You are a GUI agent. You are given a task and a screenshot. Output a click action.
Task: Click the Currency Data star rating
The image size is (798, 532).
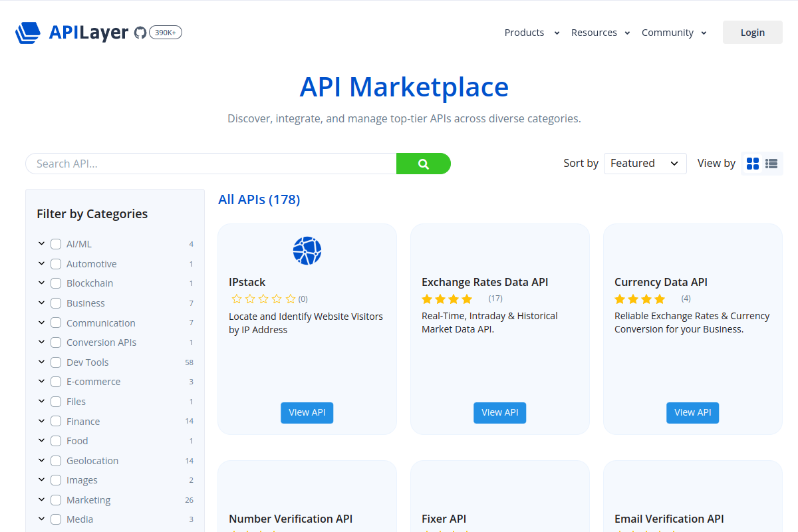pyautogui.click(x=640, y=299)
